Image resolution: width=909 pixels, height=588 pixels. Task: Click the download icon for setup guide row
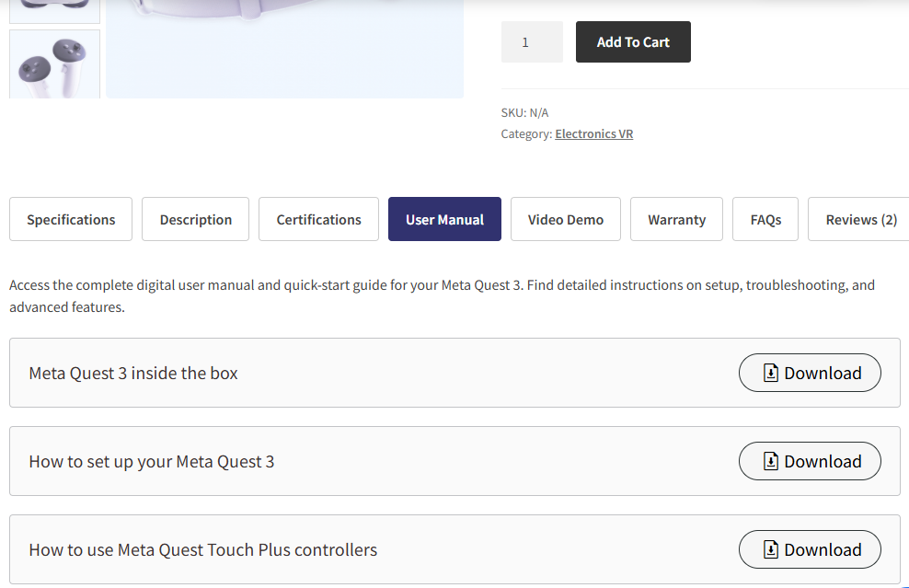click(x=769, y=461)
